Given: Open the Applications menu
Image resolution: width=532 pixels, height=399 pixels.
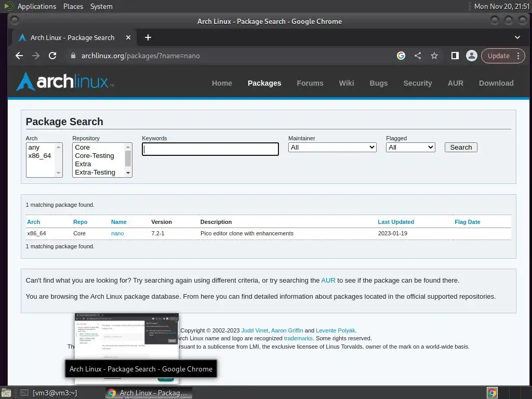Looking at the screenshot, I should pos(37,6).
